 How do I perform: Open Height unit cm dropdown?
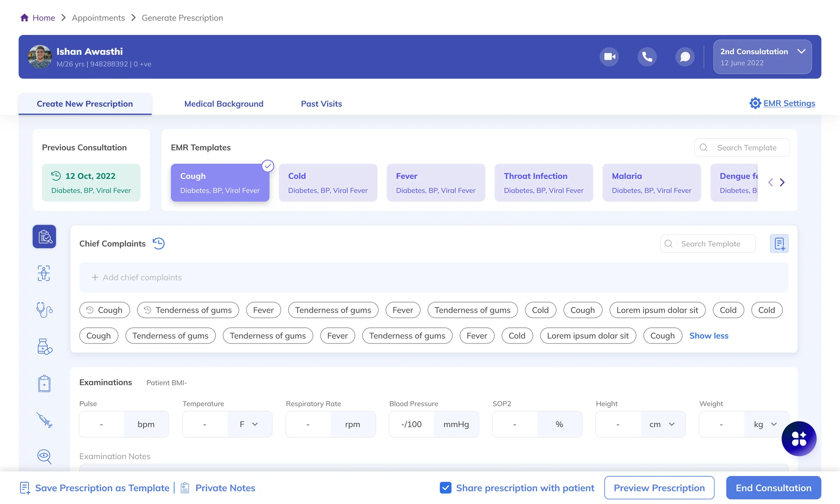tap(663, 424)
